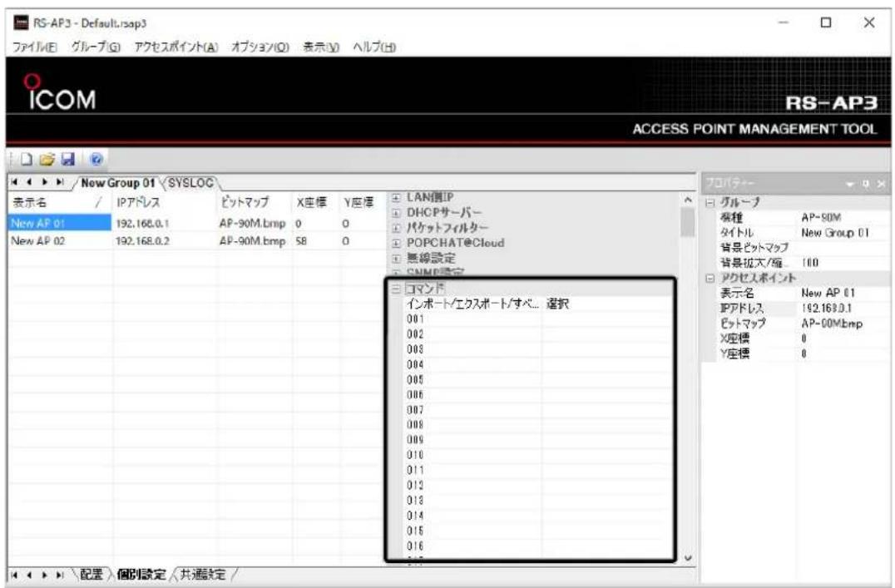Screen dimensions: 895x588
Task: Toggle the プロパティー panel auto-hide pin
Action: click(866, 184)
